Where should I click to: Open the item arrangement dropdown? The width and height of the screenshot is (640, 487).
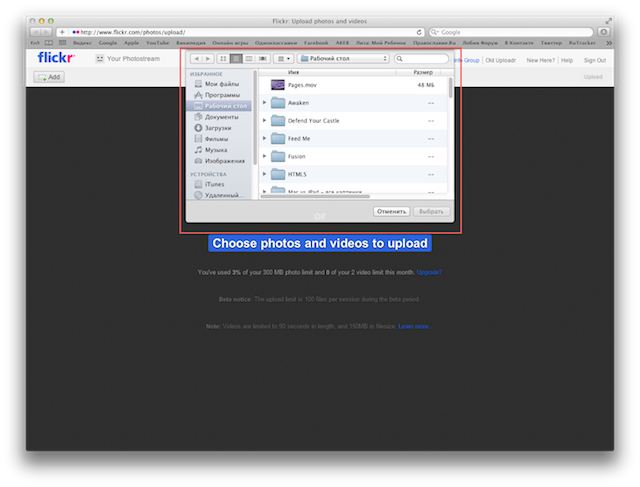tap(284, 59)
